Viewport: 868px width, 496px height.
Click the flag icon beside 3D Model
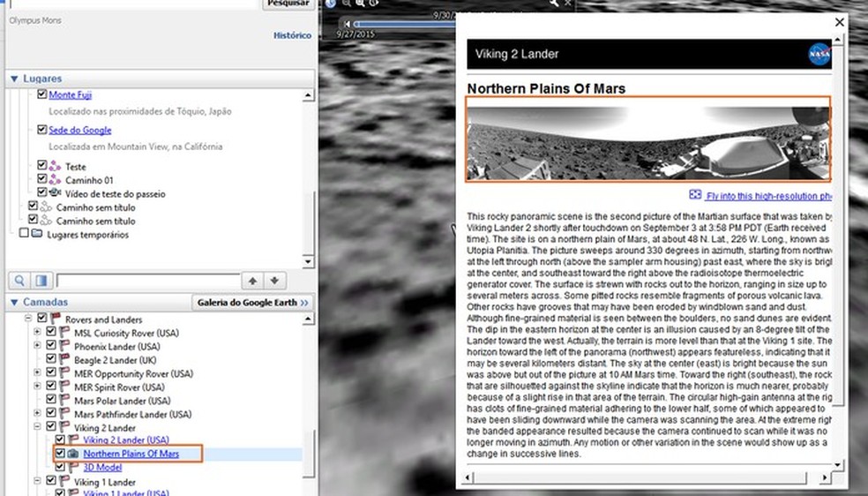pos(73,467)
